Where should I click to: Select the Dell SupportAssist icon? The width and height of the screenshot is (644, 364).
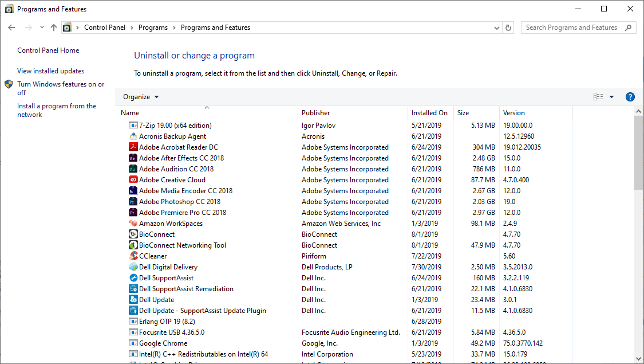point(133,277)
